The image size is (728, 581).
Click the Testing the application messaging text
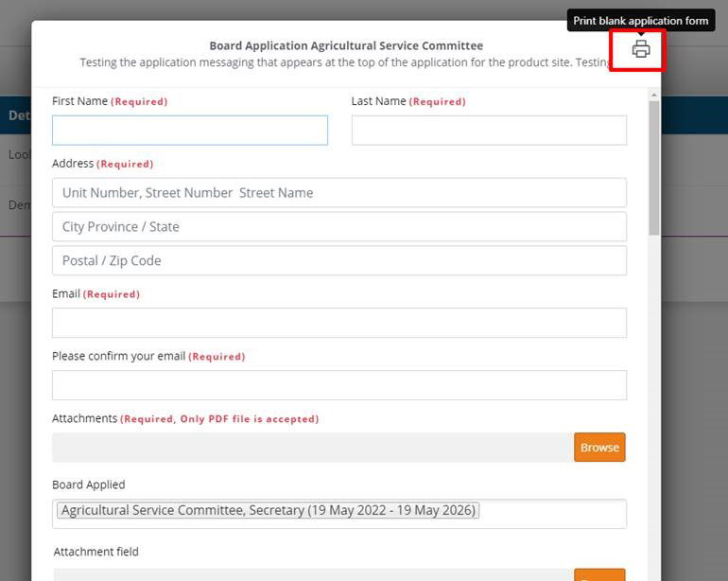[x=344, y=62]
